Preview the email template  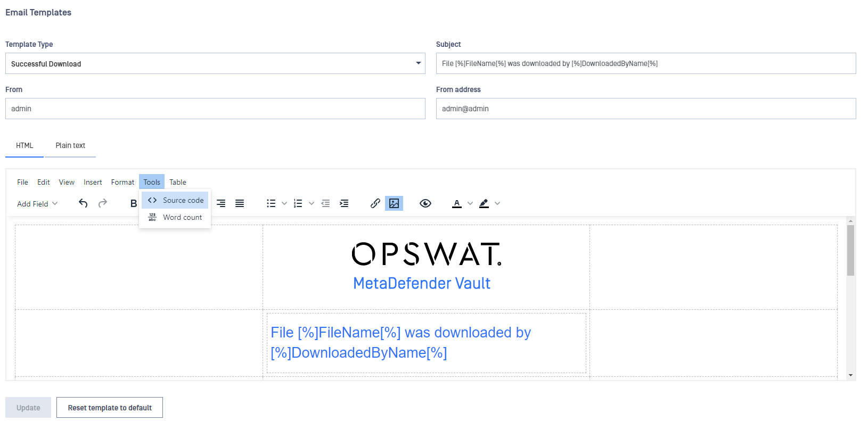[x=425, y=203]
